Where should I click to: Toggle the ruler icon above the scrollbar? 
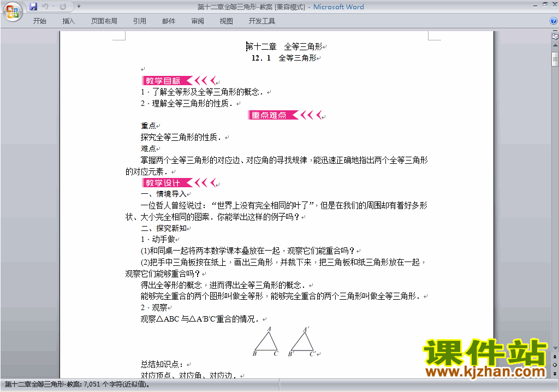pos(555,36)
